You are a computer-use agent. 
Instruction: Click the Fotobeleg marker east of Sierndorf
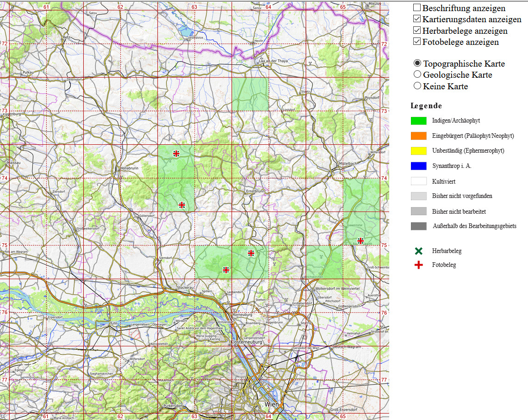point(226,270)
